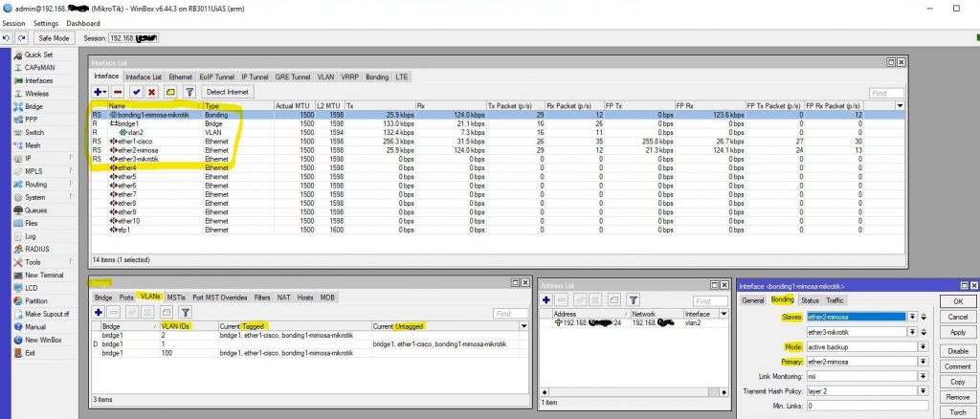Open the Dashboard menu
The width and height of the screenshot is (980, 419).
(x=83, y=23)
